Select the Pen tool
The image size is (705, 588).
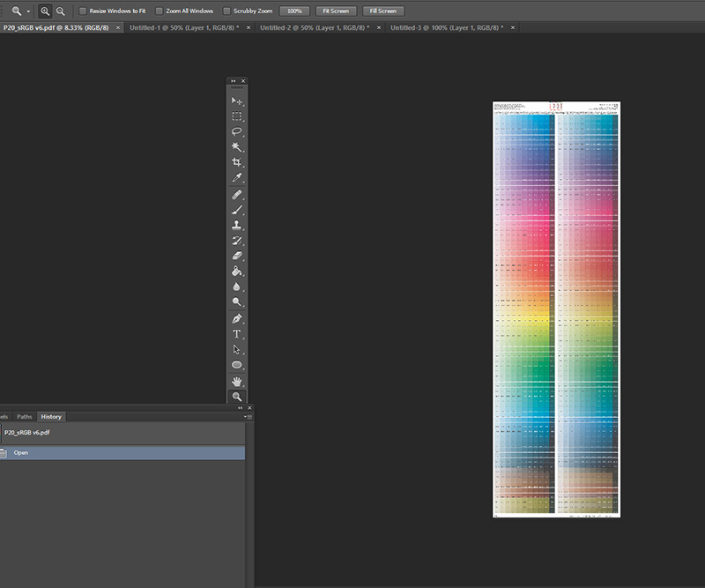(237, 318)
